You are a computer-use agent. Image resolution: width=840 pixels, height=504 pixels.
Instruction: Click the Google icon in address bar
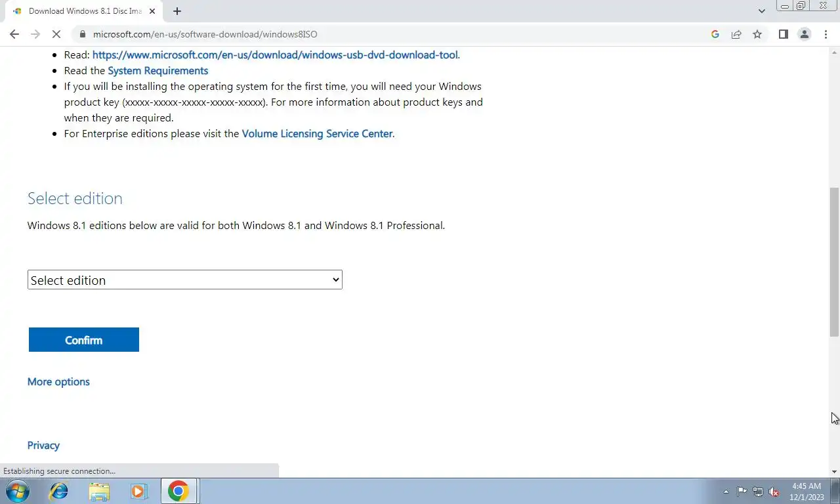click(x=715, y=34)
